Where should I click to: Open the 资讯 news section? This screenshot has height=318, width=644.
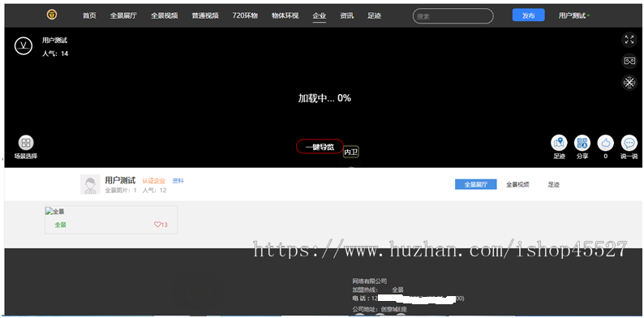[346, 15]
